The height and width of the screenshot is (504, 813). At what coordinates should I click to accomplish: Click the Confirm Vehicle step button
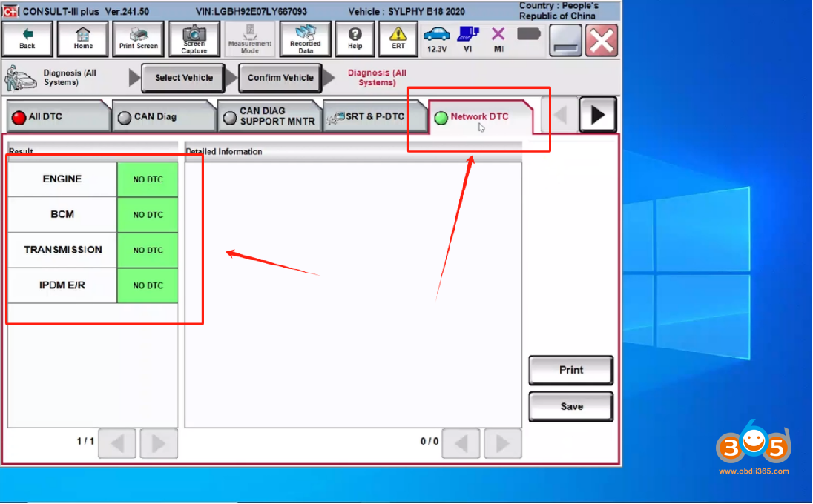point(280,78)
